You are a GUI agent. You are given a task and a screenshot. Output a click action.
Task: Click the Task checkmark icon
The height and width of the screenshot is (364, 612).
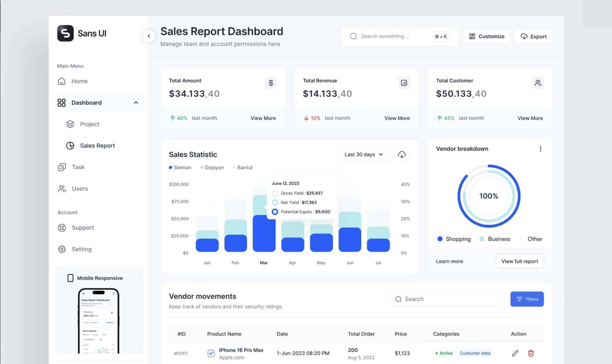(62, 167)
